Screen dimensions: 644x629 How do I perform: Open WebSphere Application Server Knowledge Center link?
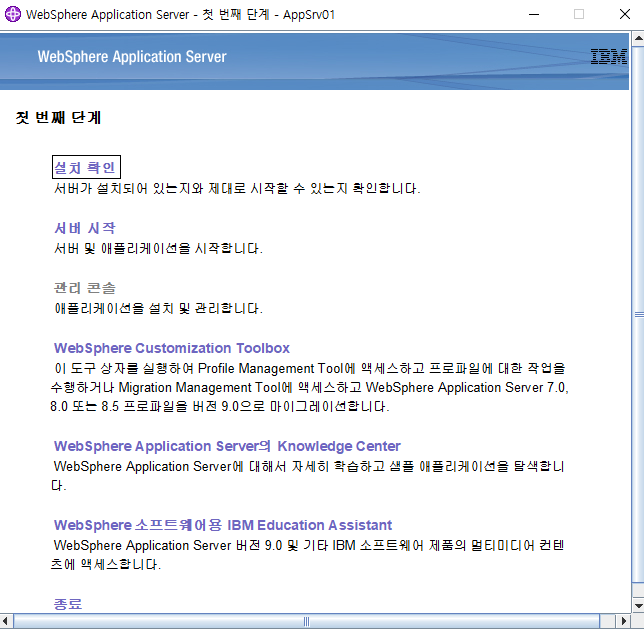click(x=227, y=446)
